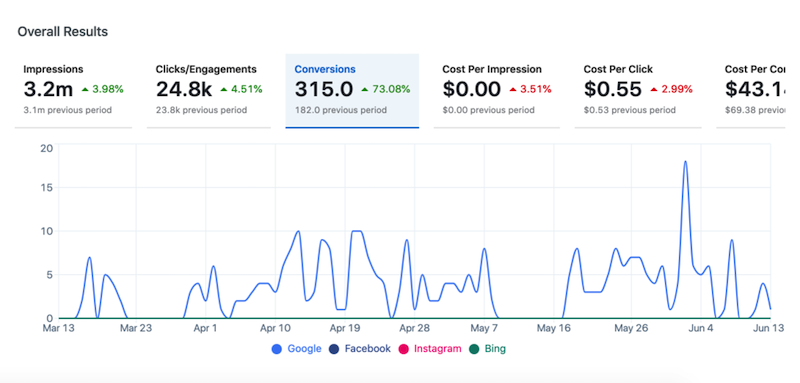Click green up arrow beside 4.51%
Viewport: 800px width, 383px height.
(x=223, y=90)
